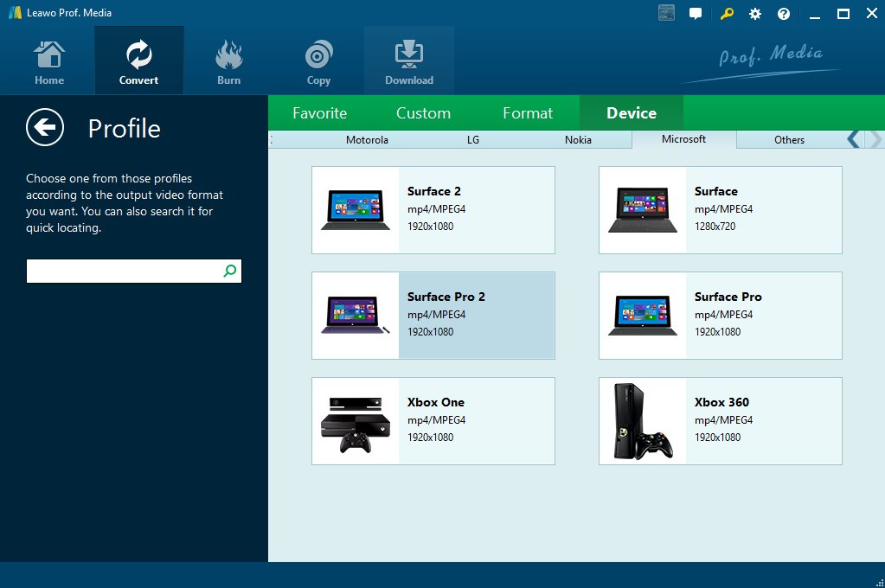Open settings with the gear icon
This screenshot has height=588, width=885.
point(755,14)
